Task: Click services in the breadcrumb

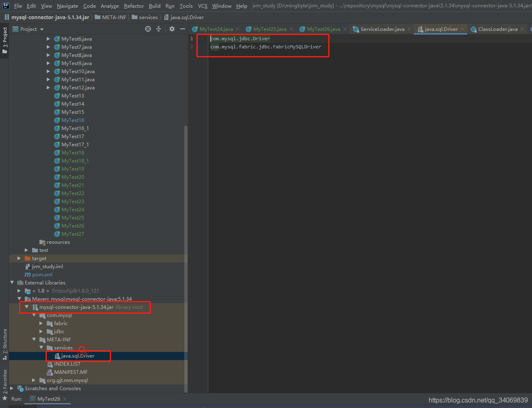Action: pos(145,17)
